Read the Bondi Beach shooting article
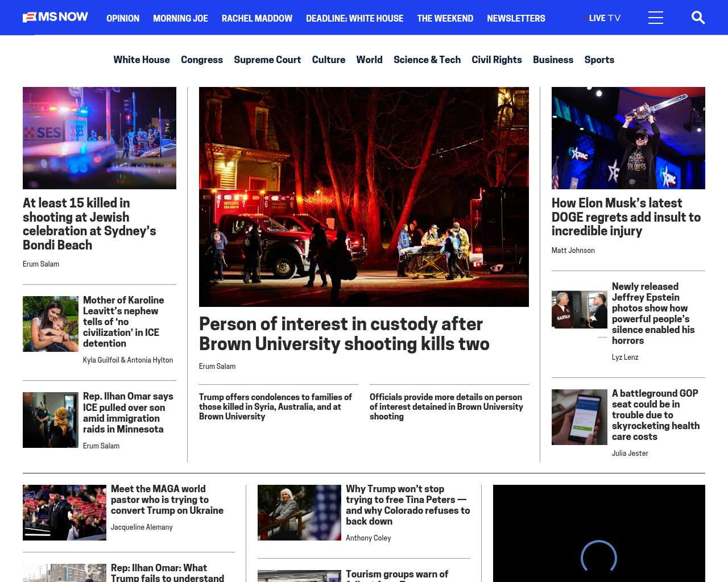728x582 pixels. [89, 223]
